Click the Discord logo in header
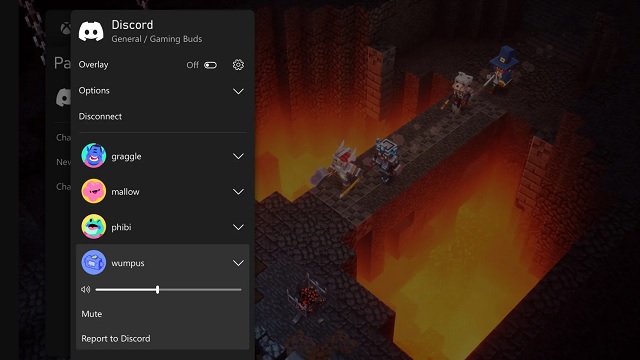 [x=91, y=31]
